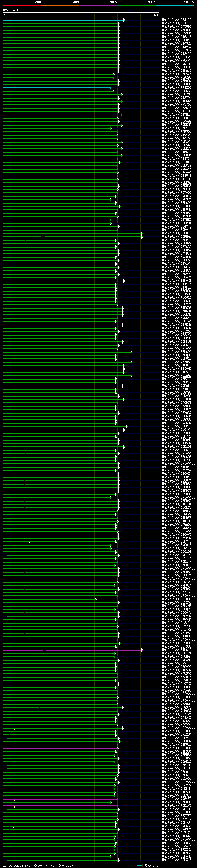
Task: Open hit UniRef100_B9RNY6
Action: pos(177,40)
